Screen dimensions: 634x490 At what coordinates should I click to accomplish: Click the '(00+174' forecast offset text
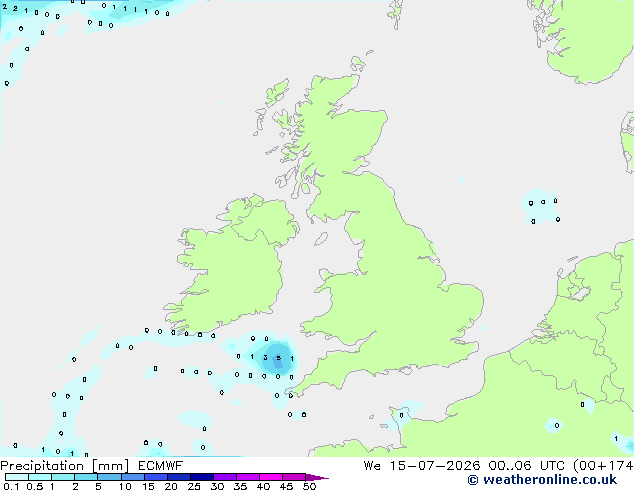[603, 466]
